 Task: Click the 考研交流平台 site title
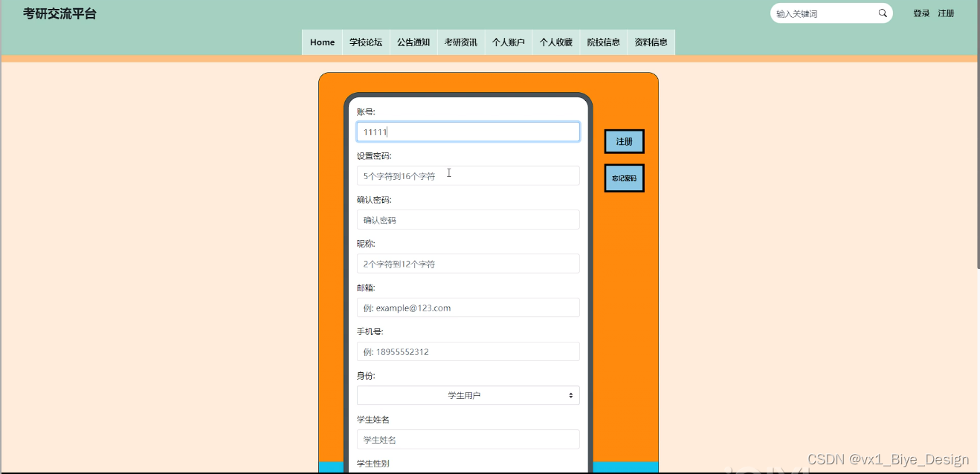tap(59, 13)
